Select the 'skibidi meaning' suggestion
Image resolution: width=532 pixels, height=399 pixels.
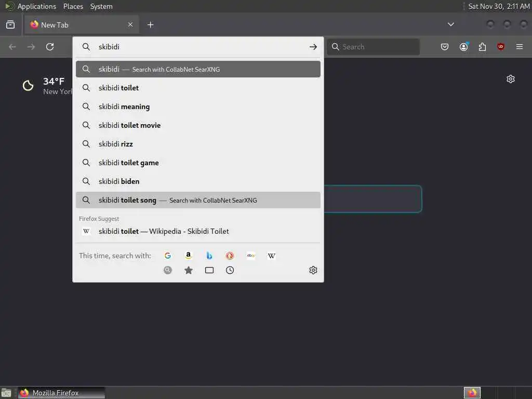click(198, 107)
